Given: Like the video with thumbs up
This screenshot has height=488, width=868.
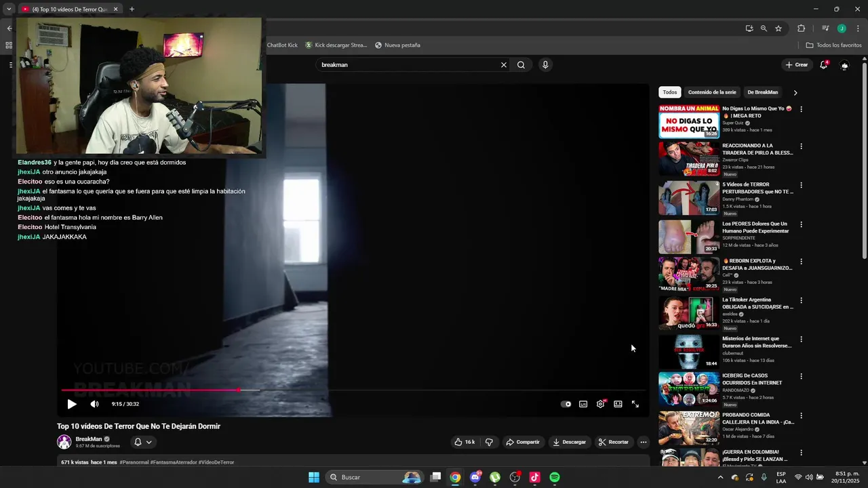Looking at the screenshot, I should 465,442.
